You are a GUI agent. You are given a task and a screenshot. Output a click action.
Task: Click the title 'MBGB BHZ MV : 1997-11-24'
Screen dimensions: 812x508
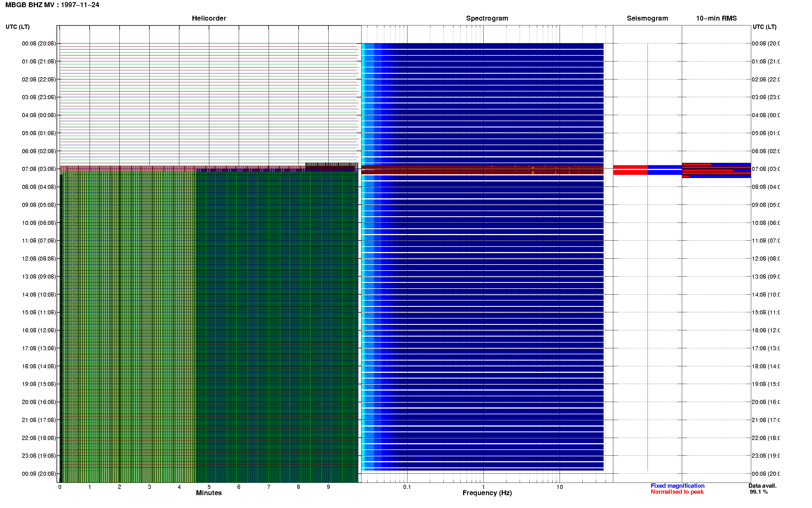52,5
